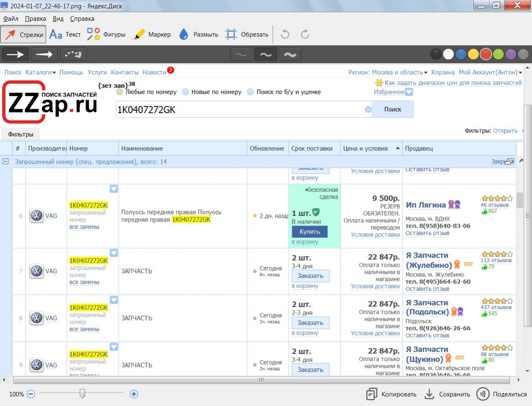This screenshot has width=532, height=406.
Task: Adjust the zoom slider handle
Action: 82,394
